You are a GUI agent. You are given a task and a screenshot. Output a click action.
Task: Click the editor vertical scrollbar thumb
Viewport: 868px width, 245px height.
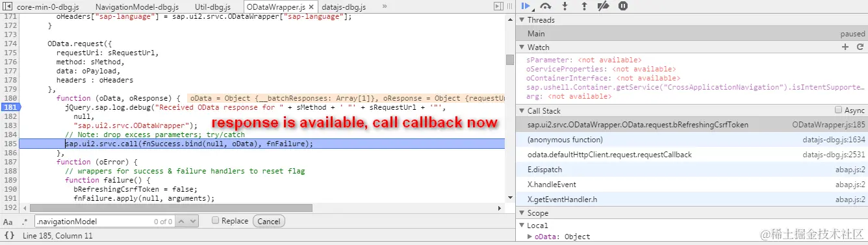(510, 60)
